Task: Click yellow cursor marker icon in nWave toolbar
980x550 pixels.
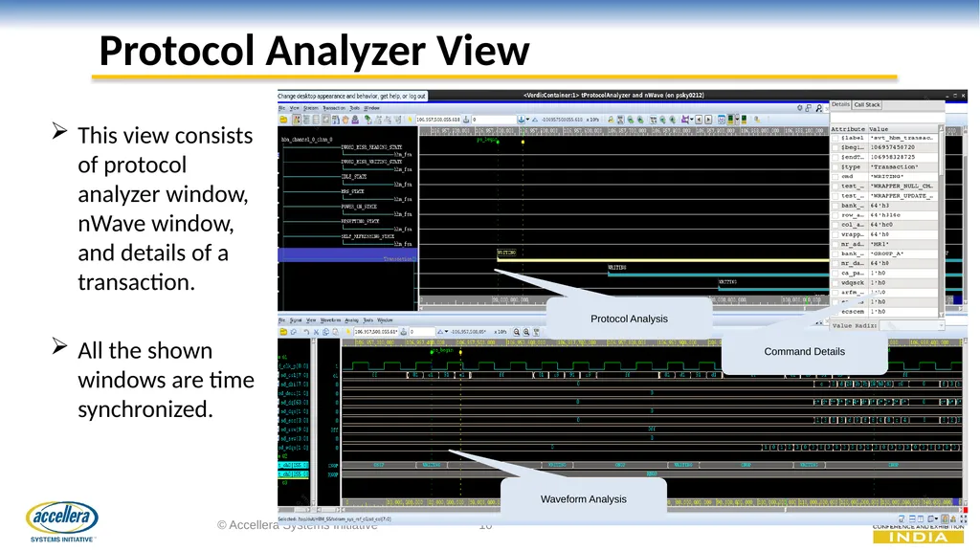Action: [348, 332]
